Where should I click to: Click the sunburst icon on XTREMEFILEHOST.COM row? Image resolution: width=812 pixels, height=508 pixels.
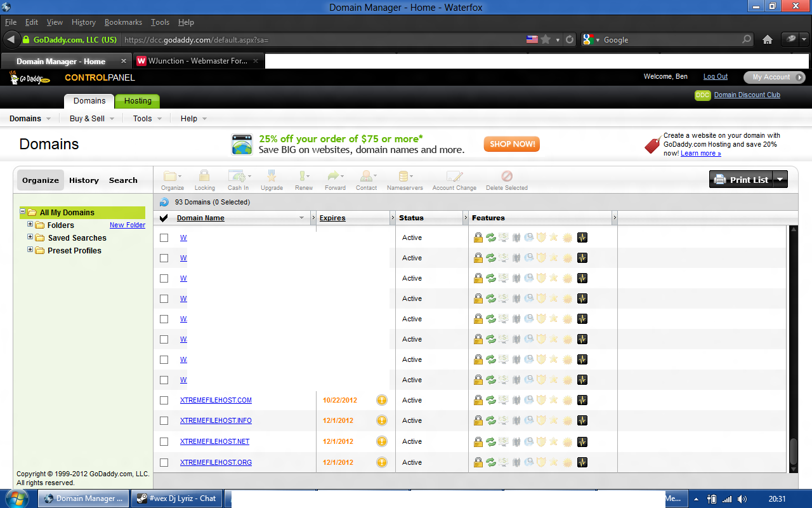tap(567, 400)
